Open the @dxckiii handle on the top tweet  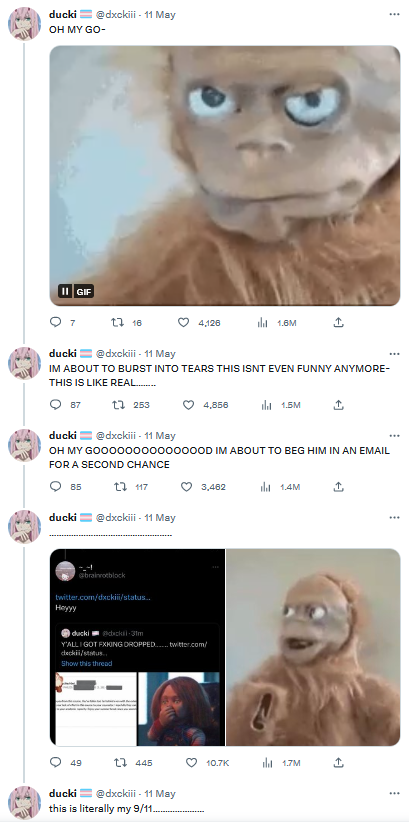115,15
